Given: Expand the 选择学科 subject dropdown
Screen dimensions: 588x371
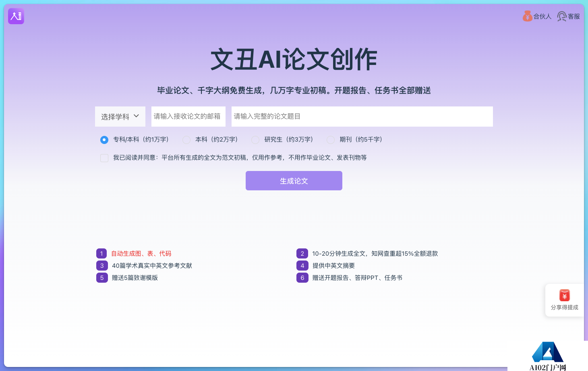Looking at the screenshot, I should (x=120, y=117).
